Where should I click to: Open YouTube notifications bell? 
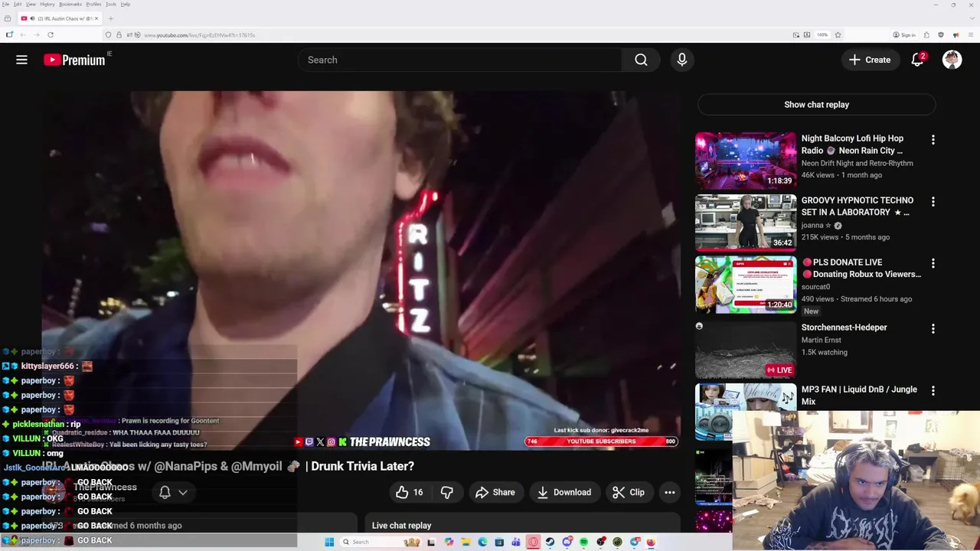click(x=918, y=60)
